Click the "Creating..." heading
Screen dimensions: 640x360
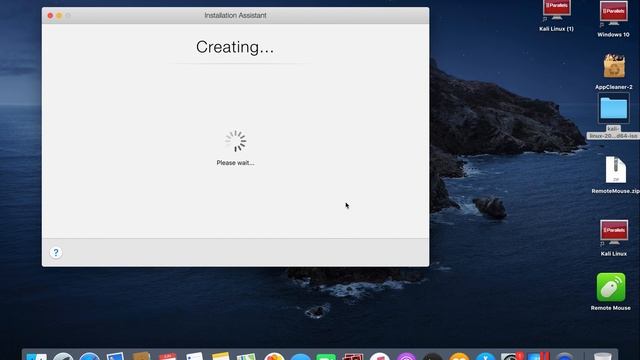235,47
